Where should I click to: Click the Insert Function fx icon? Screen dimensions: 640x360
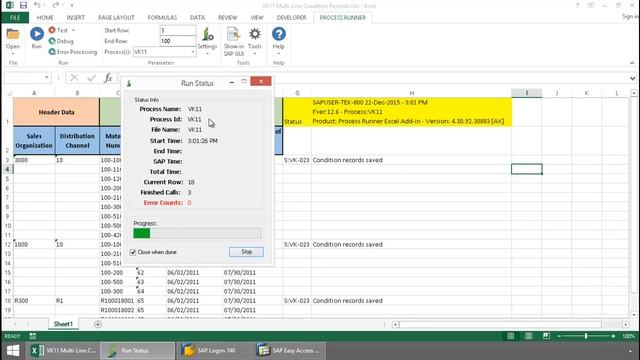tap(108, 78)
